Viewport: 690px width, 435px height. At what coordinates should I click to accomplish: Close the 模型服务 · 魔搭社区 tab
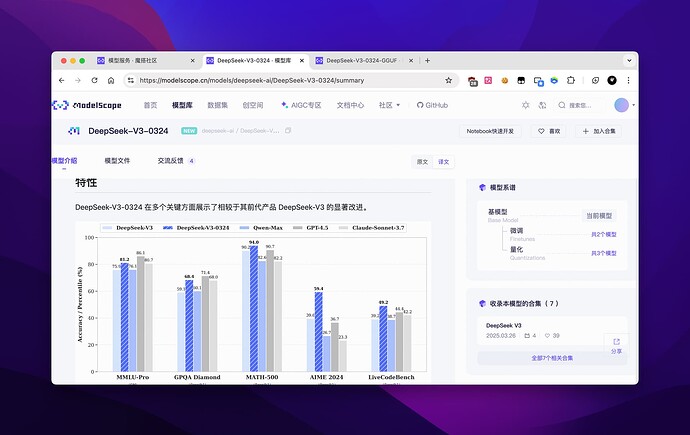click(192, 61)
